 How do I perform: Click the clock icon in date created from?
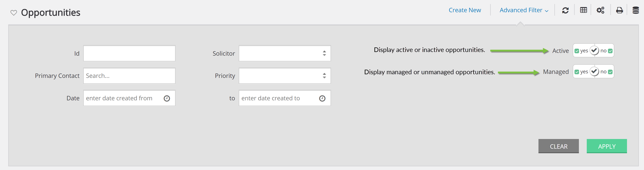(167, 98)
